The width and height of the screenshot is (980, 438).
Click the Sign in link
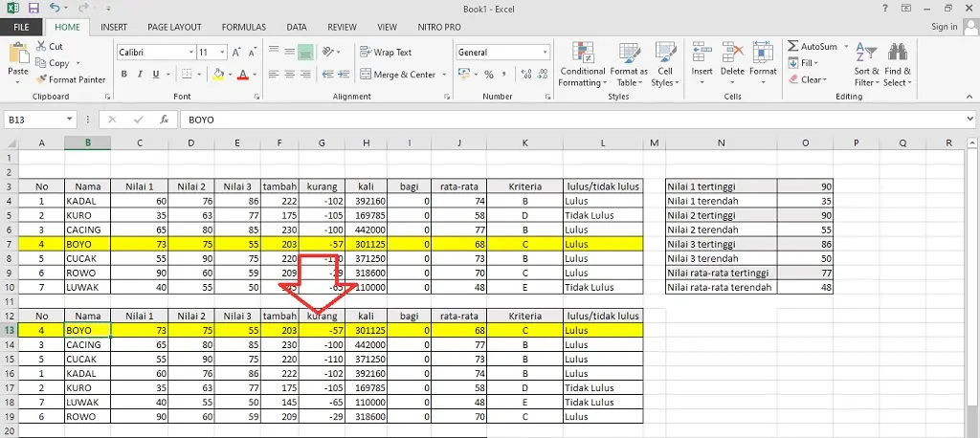(945, 27)
